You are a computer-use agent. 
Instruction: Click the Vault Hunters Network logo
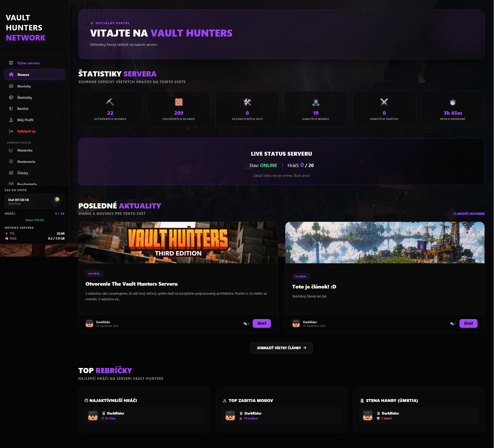point(26,28)
